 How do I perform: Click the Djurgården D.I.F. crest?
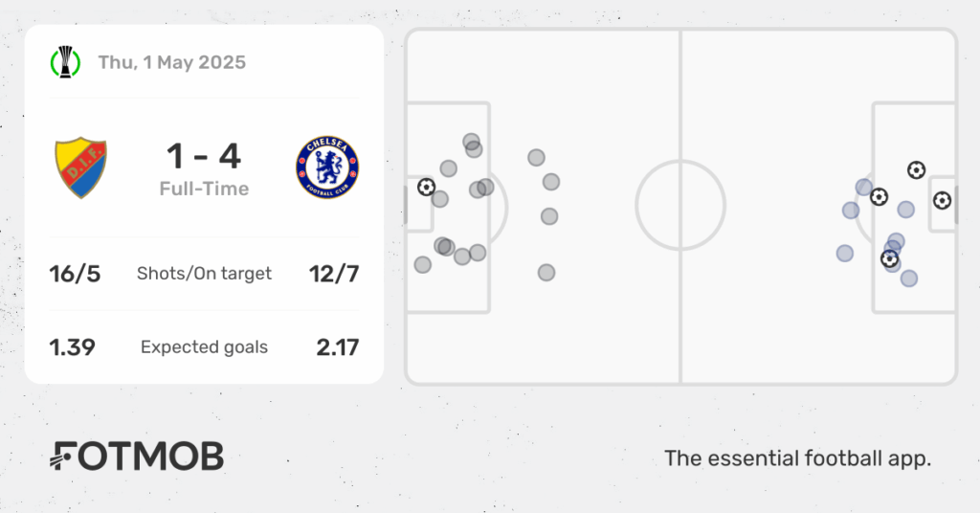(80, 167)
